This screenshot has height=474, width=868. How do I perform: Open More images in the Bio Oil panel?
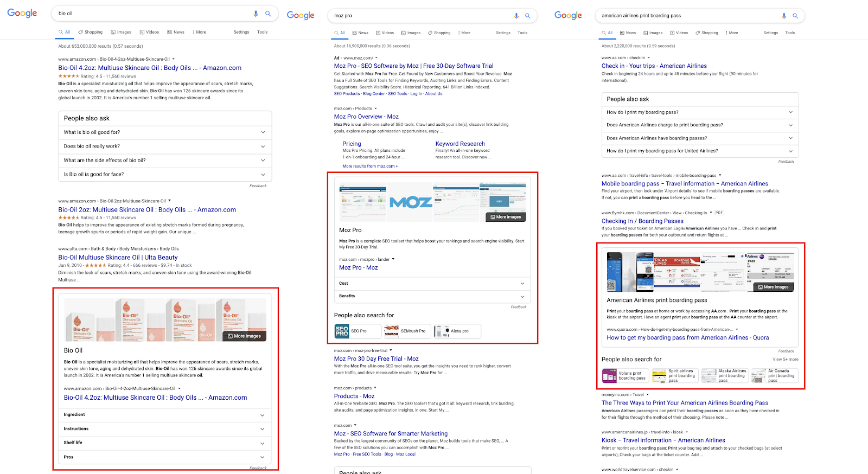pos(244,336)
